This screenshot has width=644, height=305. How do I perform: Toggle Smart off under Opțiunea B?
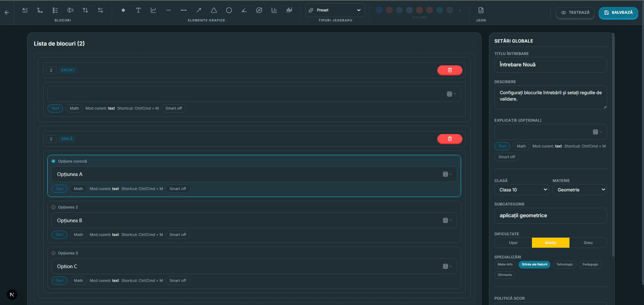click(x=178, y=235)
